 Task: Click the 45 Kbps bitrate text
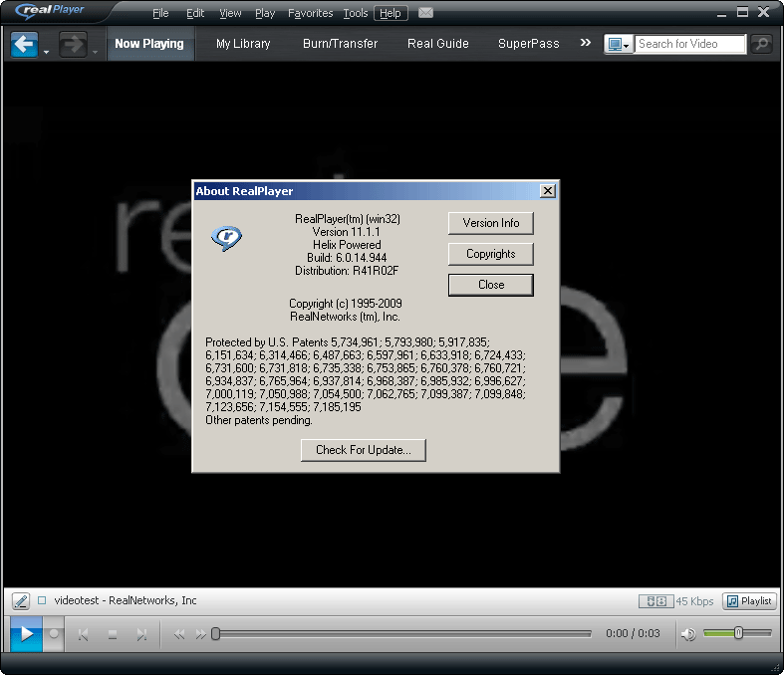694,601
